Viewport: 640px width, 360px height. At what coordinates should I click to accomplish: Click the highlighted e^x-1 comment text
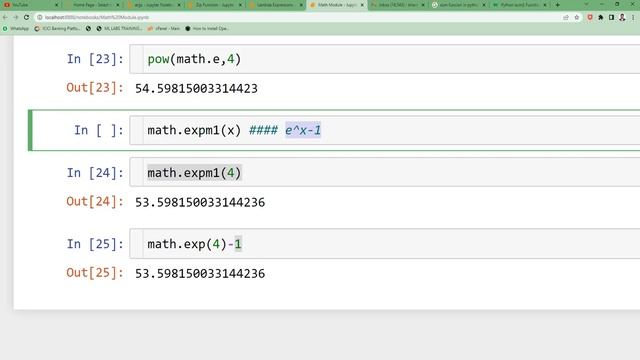point(303,130)
